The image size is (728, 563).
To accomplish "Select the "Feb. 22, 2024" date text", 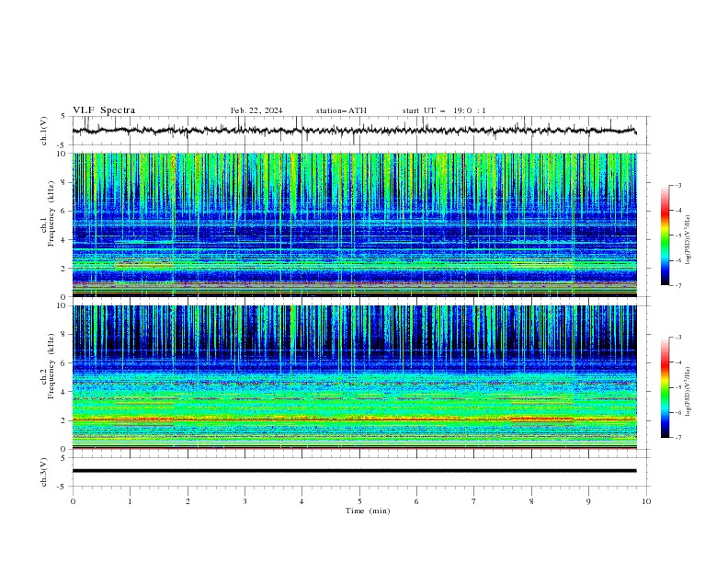I will (256, 110).
